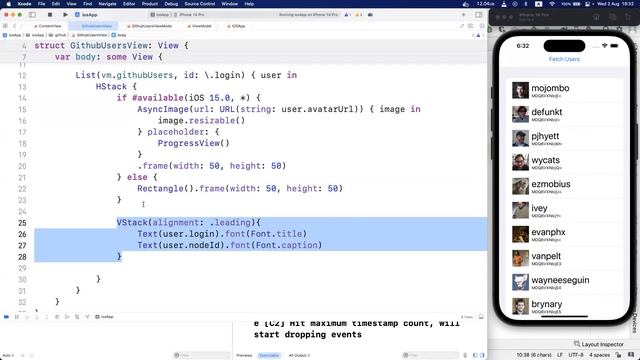The image size is (640, 360).
Task: Open the Edit menu
Action: 56,4
